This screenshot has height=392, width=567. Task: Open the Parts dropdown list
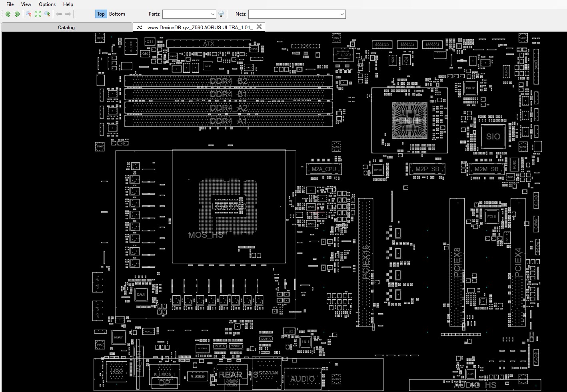(213, 14)
